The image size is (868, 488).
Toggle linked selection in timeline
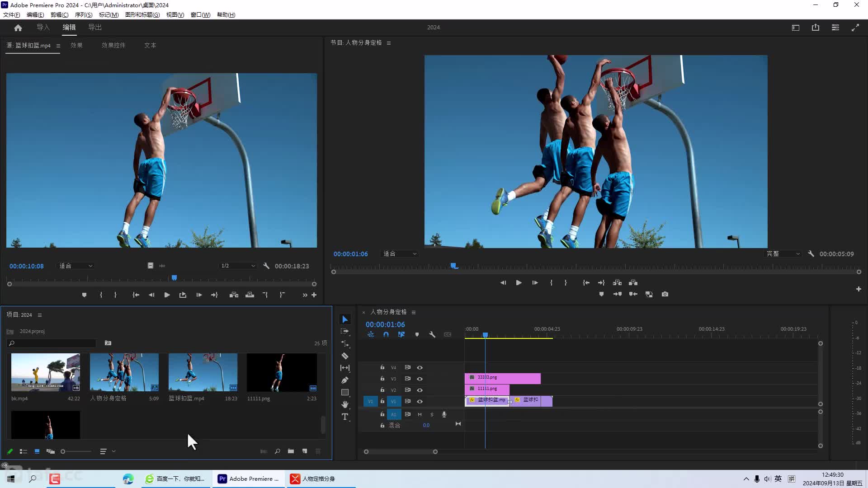(401, 334)
